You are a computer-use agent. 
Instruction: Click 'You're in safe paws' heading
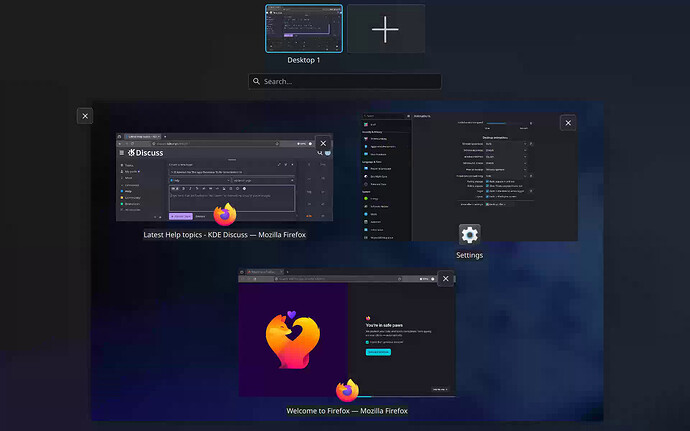(x=384, y=325)
